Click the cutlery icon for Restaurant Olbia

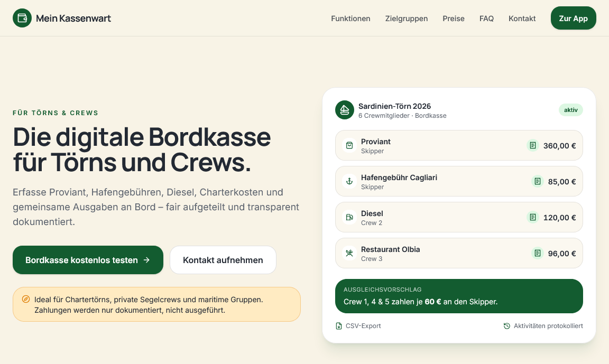(x=349, y=253)
